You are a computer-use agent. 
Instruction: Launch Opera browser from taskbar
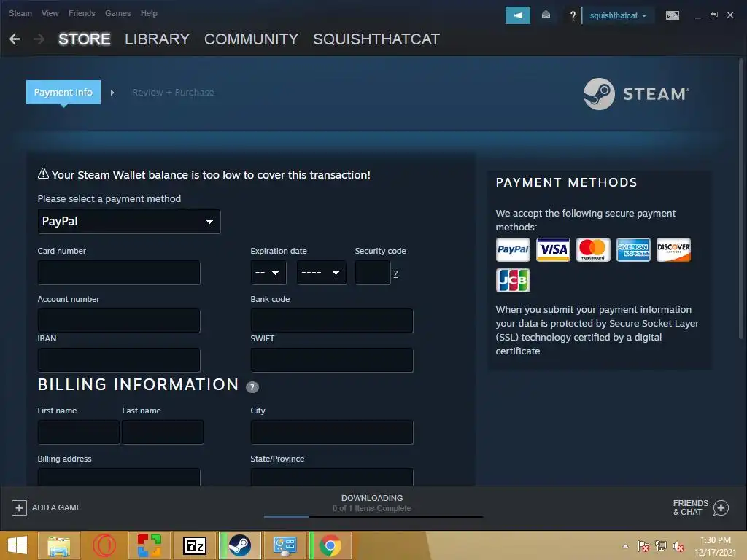click(104, 545)
